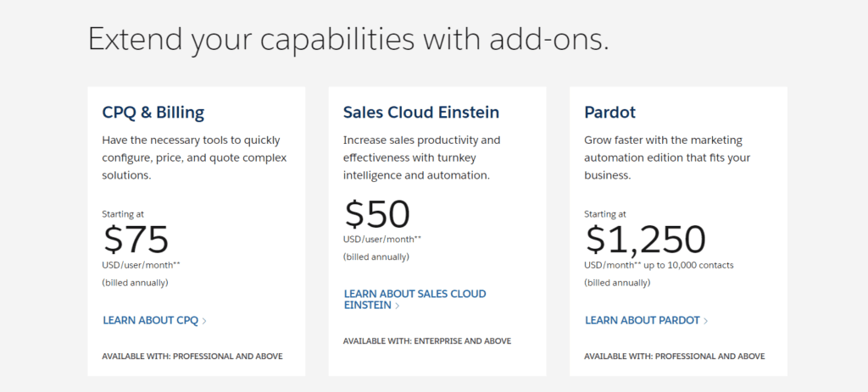Viewport: 868px width, 392px height.
Task: Click the Sales Cloud Einstein description paragraph
Action: pyautogui.click(x=421, y=157)
